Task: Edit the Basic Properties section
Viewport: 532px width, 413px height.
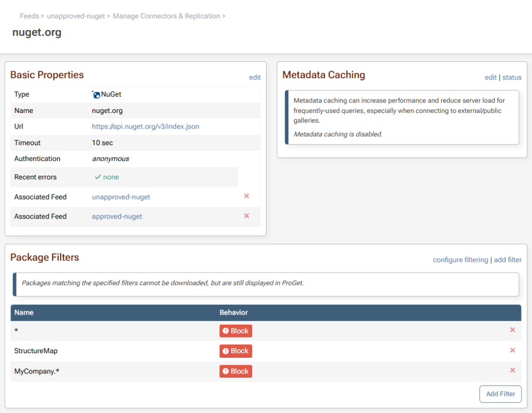Action: (x=255, y=78)
